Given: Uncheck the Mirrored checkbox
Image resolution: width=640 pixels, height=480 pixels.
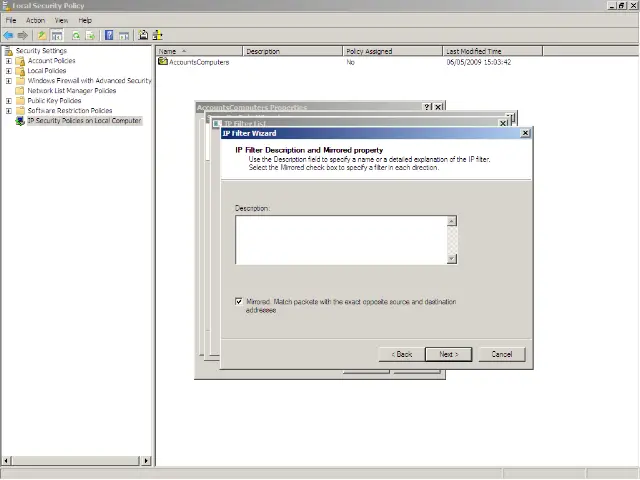Looking at the screenshot, I should [x=239, y=301].
